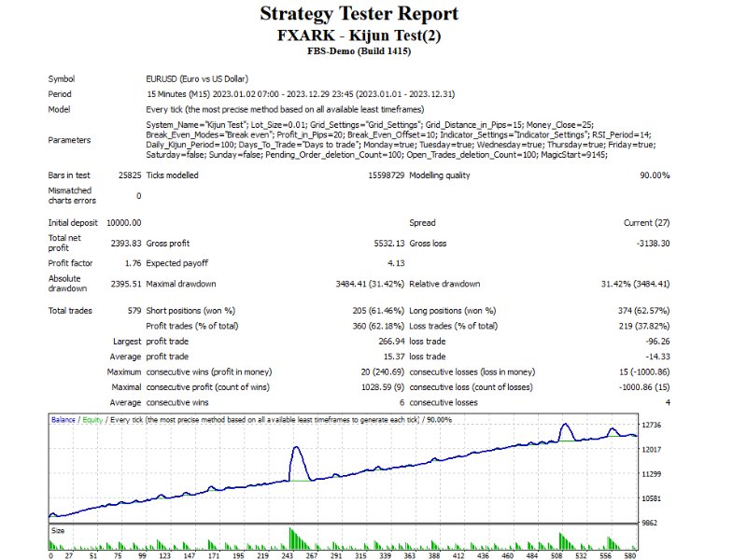The height and width of the screenshot is (560, 733).
Task: Click the Every tick model description
Action: 285,109
